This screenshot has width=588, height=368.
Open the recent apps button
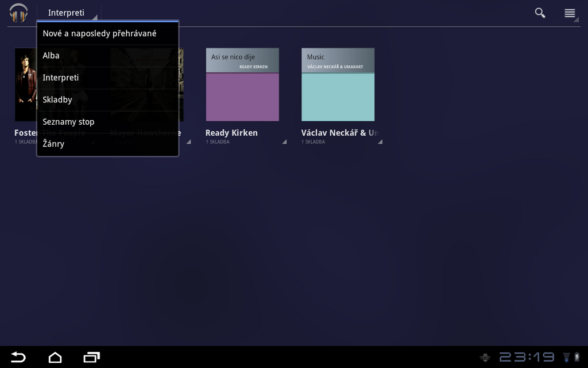[91, 358]
